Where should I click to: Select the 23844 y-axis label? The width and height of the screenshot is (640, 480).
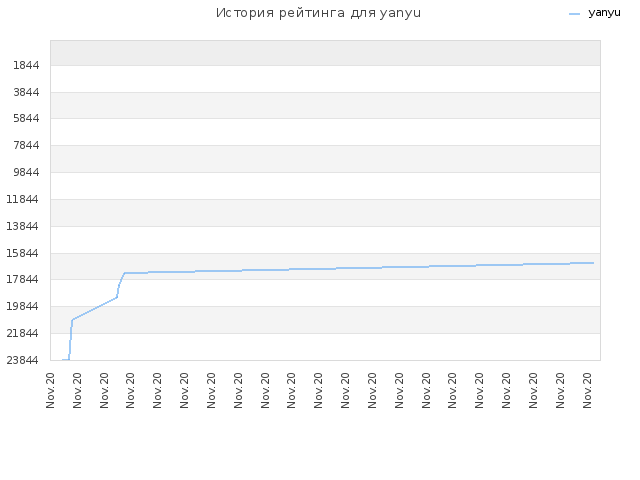(x=22, y=360)
